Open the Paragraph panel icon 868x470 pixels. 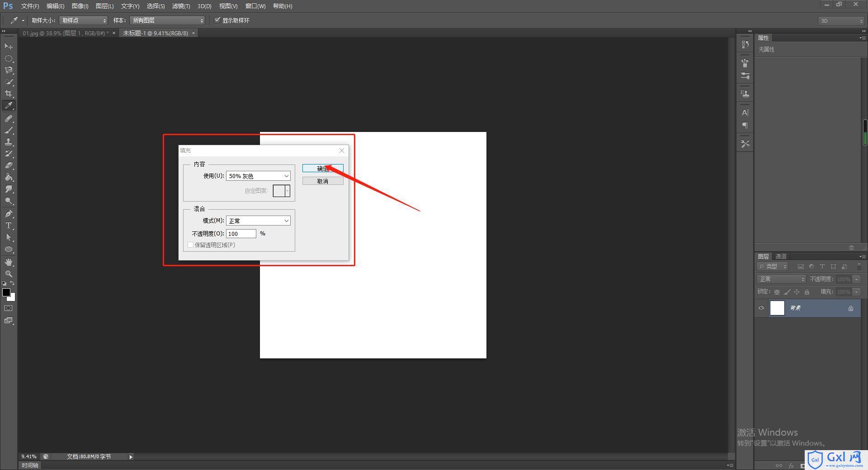[x=745, y=126]
